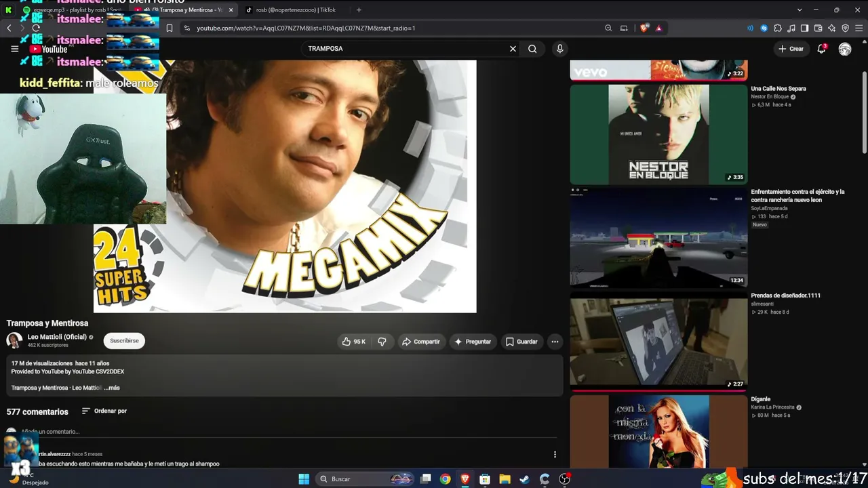
Task: Click the Crear button
Action: (x=791, y=49)
